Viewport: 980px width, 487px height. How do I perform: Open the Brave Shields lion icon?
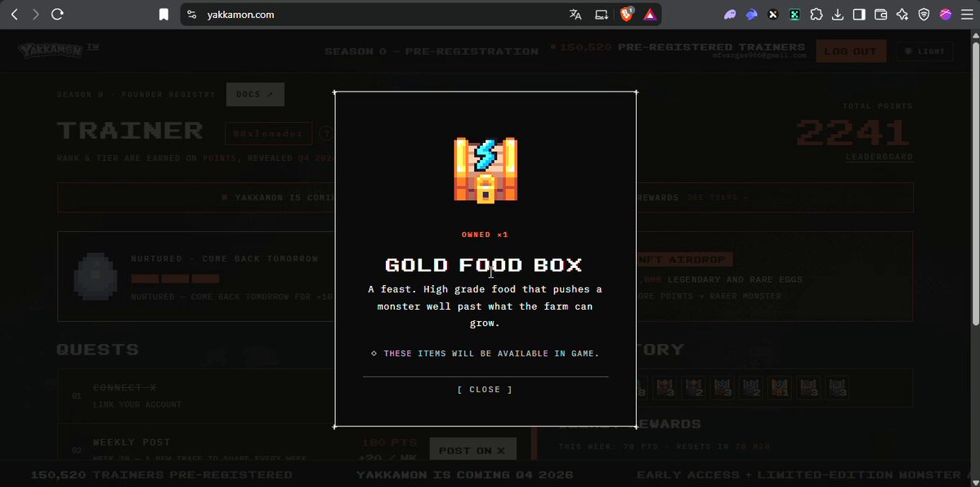[x=626, y=15]
